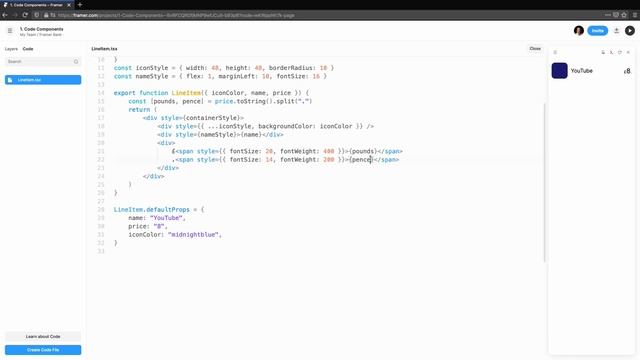The height and width of the screenshot is (360, 640).
Task: Select the Code Components Framer browser tab
Action: coord(37,5)
